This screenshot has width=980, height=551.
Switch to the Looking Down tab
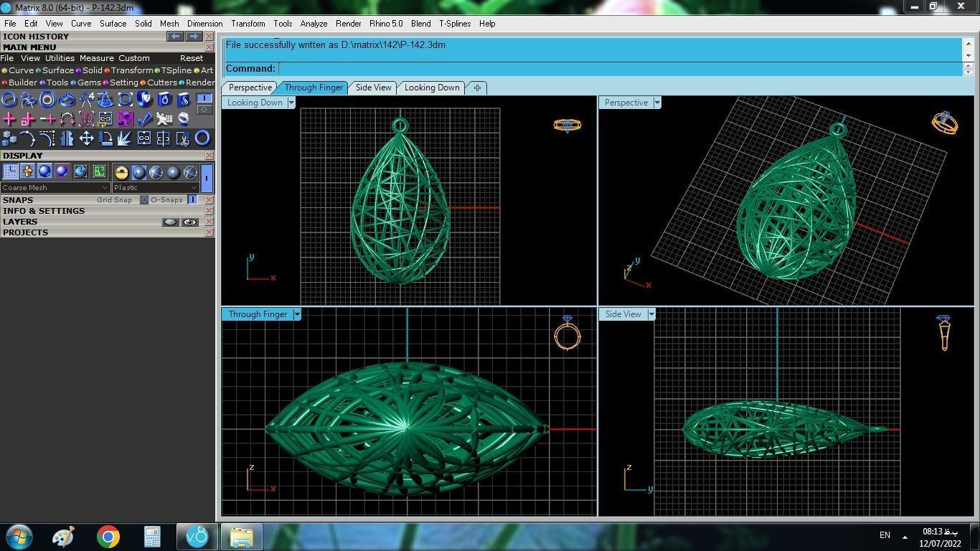[432, 88]
